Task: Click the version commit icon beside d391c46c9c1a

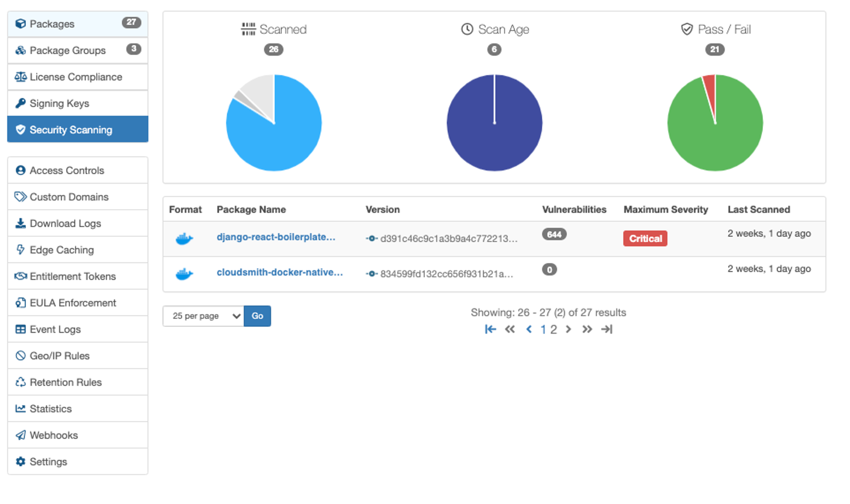Action: 371,238
